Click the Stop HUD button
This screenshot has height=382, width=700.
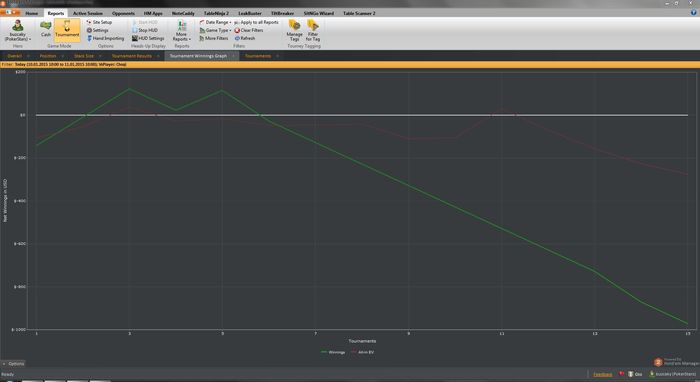[x=145, y=30]
